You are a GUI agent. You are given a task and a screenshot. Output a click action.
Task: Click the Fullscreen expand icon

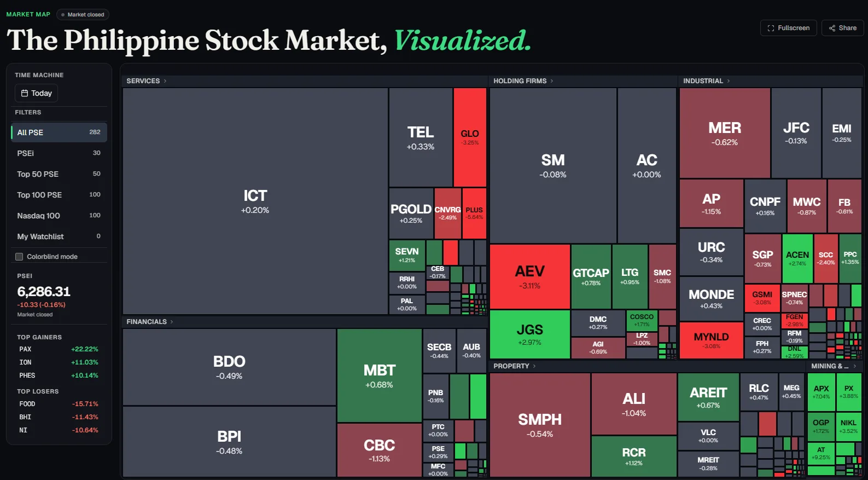click(x=771, y=28)
